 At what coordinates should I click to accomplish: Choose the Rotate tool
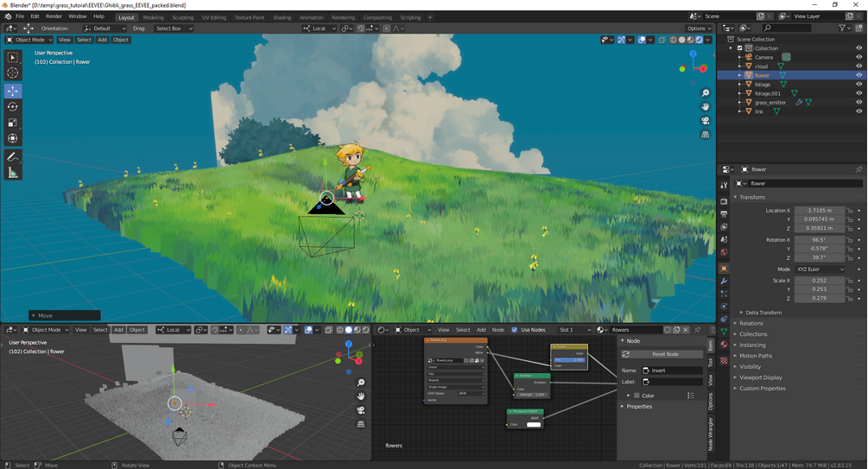(12, 107)
